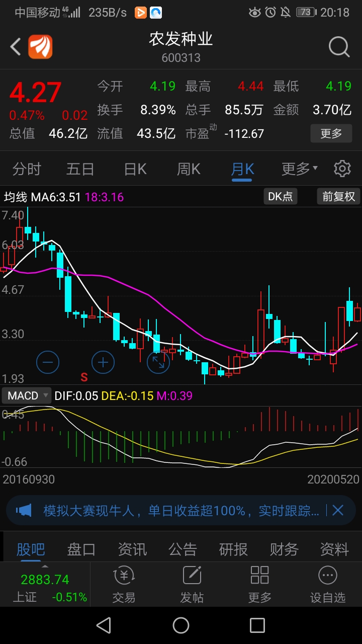This screenshot has width=362, height=644.
Task: Tap 总值 market cap 46.2亿
Action: pos(68,133)
